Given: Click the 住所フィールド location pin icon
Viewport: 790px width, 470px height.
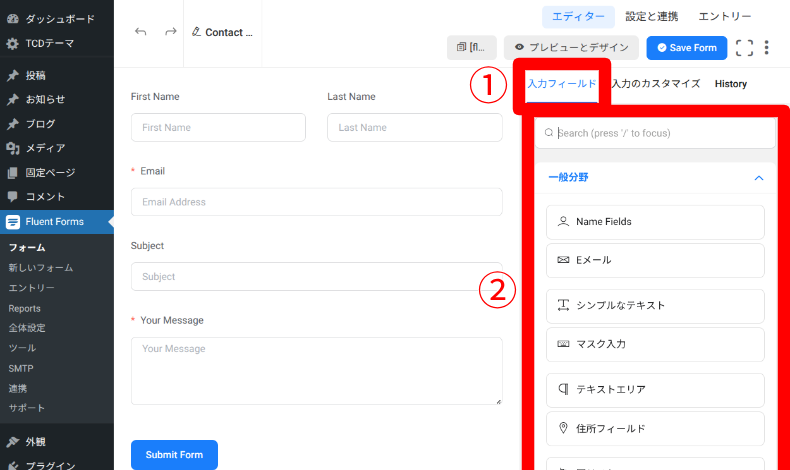Looking at the screenshot, I should 563,428.
